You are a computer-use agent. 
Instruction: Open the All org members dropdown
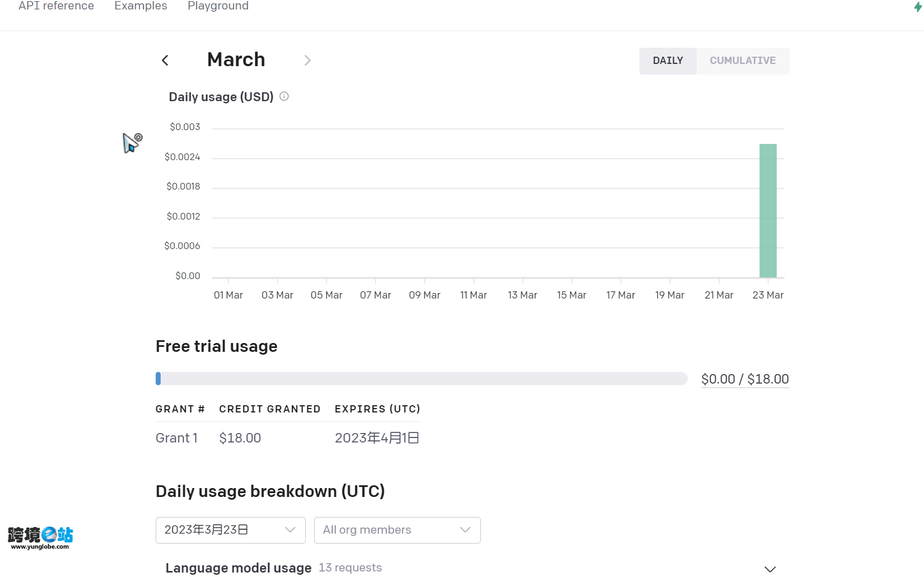point(398,530)
